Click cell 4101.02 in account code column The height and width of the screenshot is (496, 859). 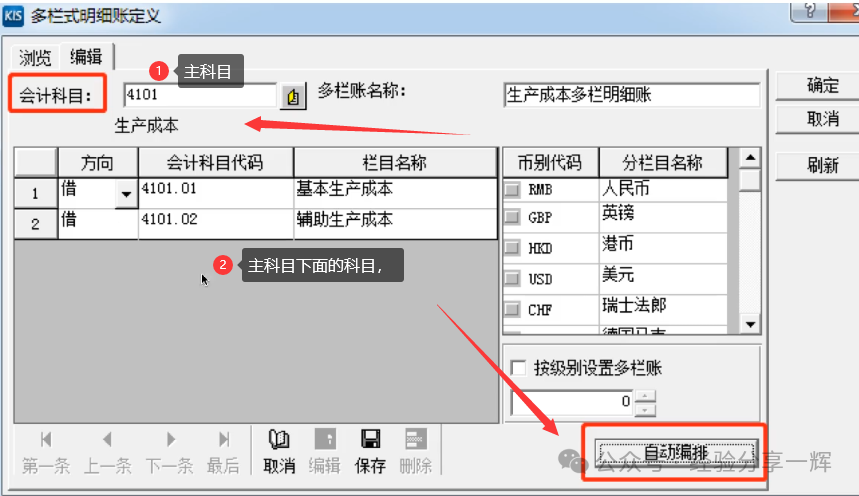[216, 224]
